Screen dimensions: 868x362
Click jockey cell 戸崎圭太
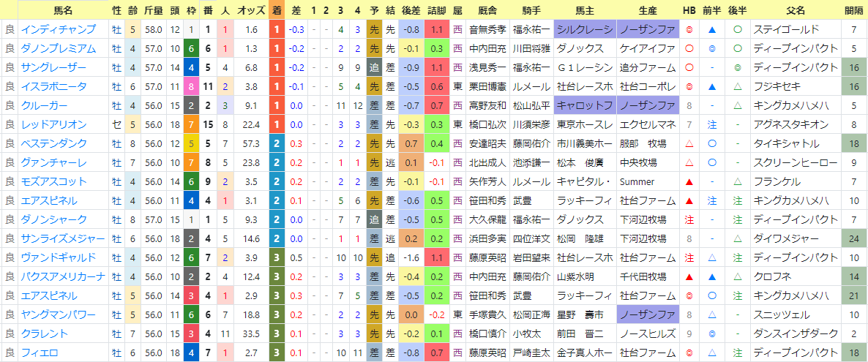point(531,352)
